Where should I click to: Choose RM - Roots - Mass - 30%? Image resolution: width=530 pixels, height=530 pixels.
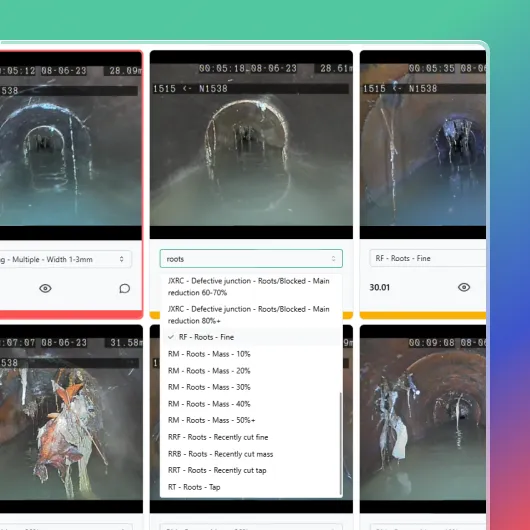(251, 387)
